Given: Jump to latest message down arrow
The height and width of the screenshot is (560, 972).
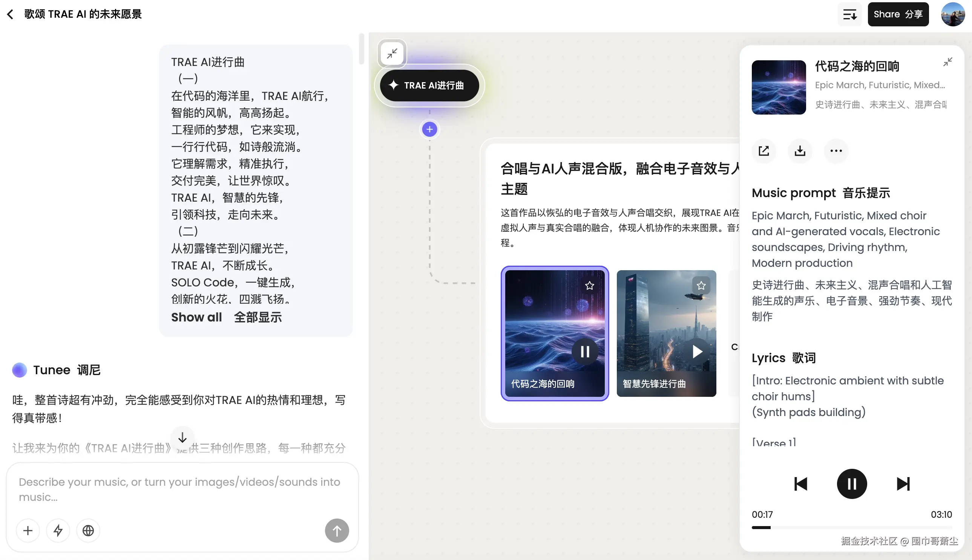Looking at the screenshot, I should (182, 438).
